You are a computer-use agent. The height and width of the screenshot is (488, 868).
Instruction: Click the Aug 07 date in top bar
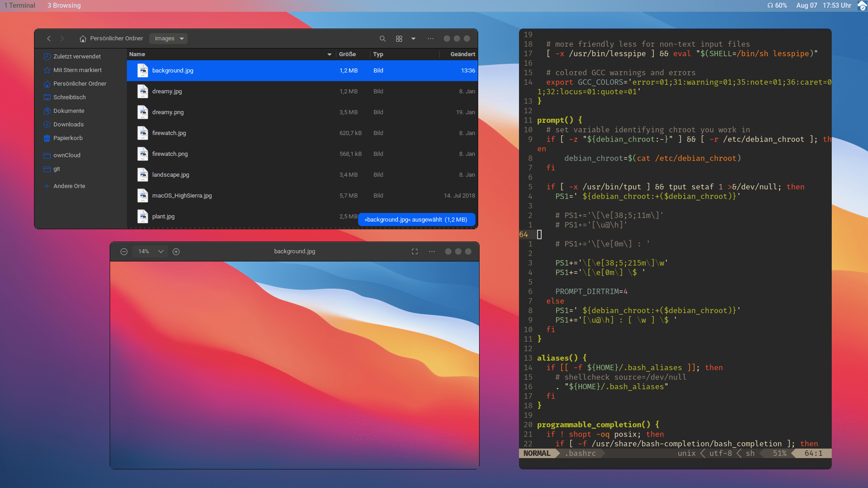(807, 5)
